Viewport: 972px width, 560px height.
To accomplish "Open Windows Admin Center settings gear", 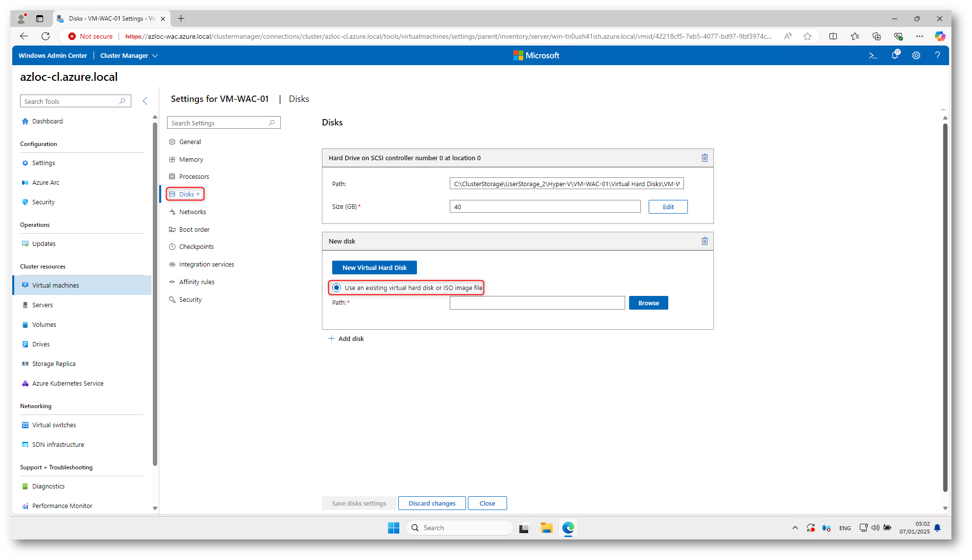I will (x=916, y=55).
